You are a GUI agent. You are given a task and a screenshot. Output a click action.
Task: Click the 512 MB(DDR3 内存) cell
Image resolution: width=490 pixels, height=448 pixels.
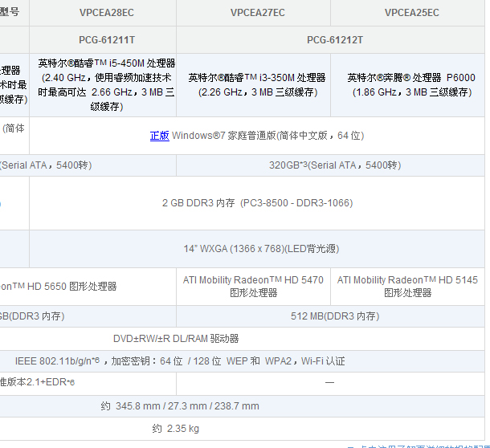[331, 316]
